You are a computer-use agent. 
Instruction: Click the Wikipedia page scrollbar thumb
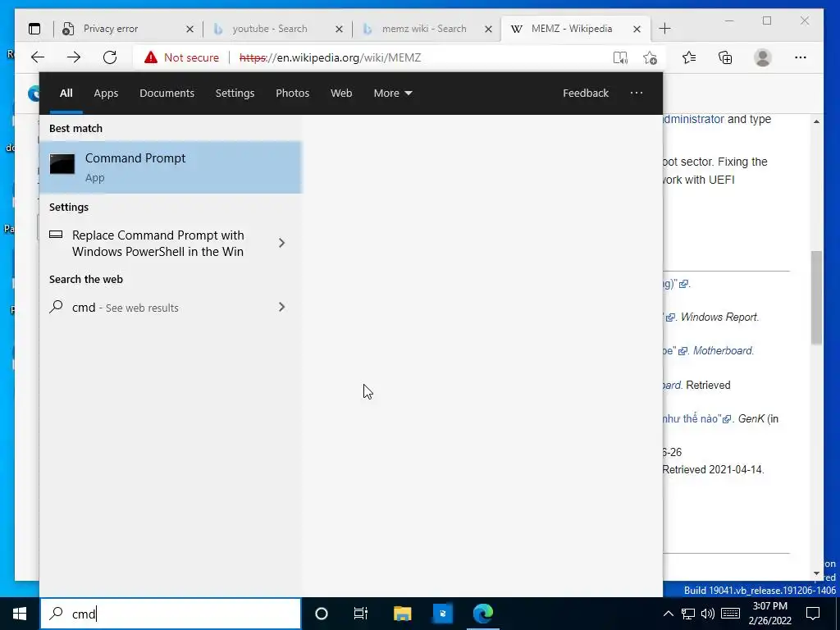(x=816, y=298)
